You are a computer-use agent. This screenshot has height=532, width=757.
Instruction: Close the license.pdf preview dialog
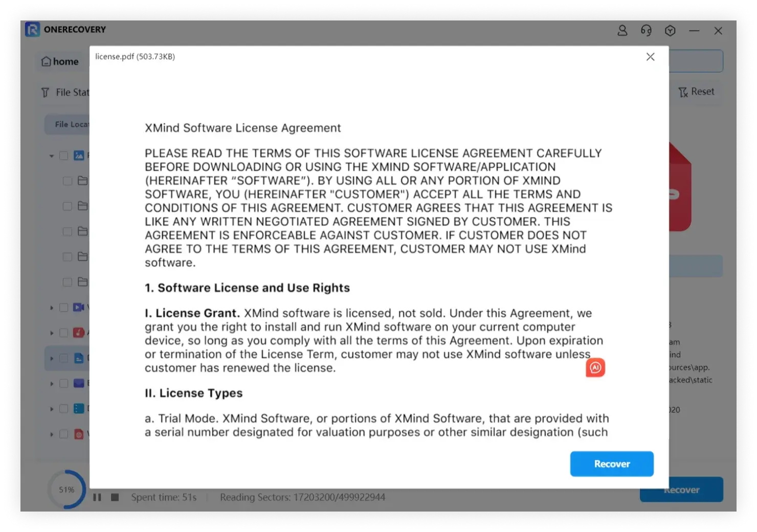[x=650, y=57]
